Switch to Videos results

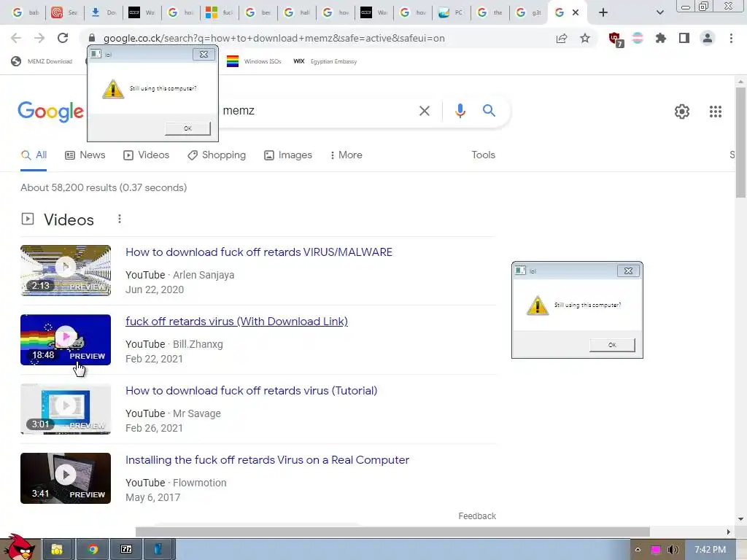click(146, 155)
